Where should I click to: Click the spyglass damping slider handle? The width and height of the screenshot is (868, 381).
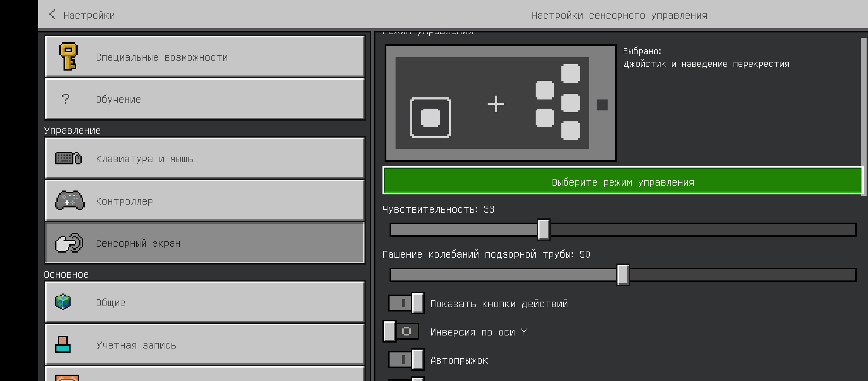tap(623, 275)
